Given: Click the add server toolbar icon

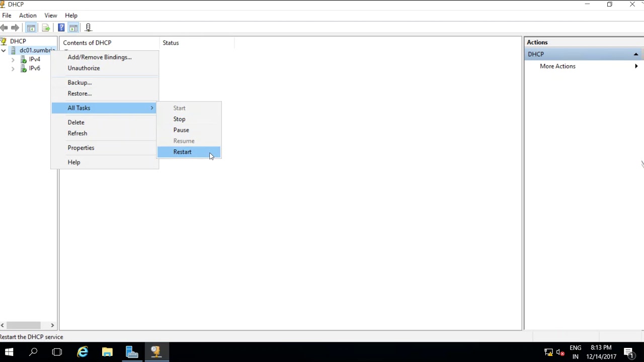Looking at the screenshot, I should click(89, 28).
